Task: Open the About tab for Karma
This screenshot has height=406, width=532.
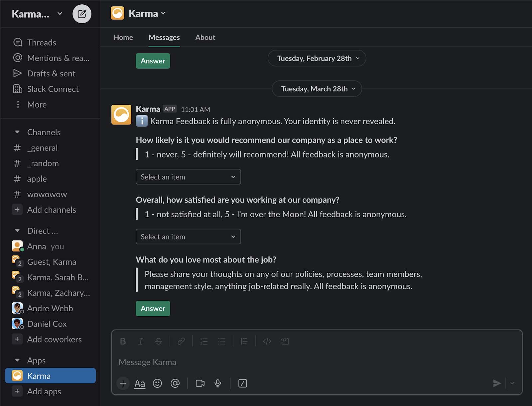Action: [205, 37]
